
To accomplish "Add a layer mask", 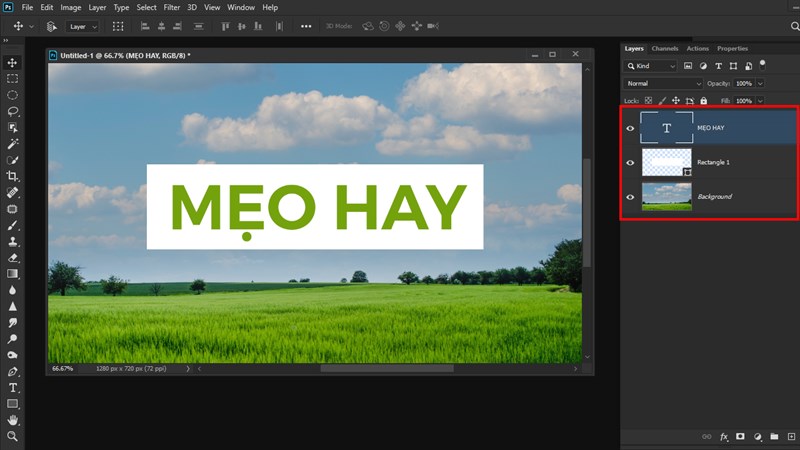I will [740, 437].
